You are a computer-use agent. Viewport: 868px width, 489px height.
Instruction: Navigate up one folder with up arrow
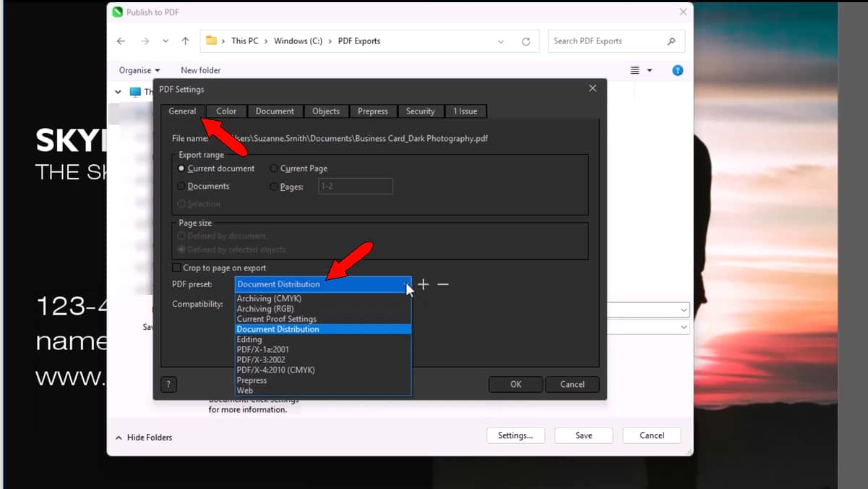click(x=186, y=41)
